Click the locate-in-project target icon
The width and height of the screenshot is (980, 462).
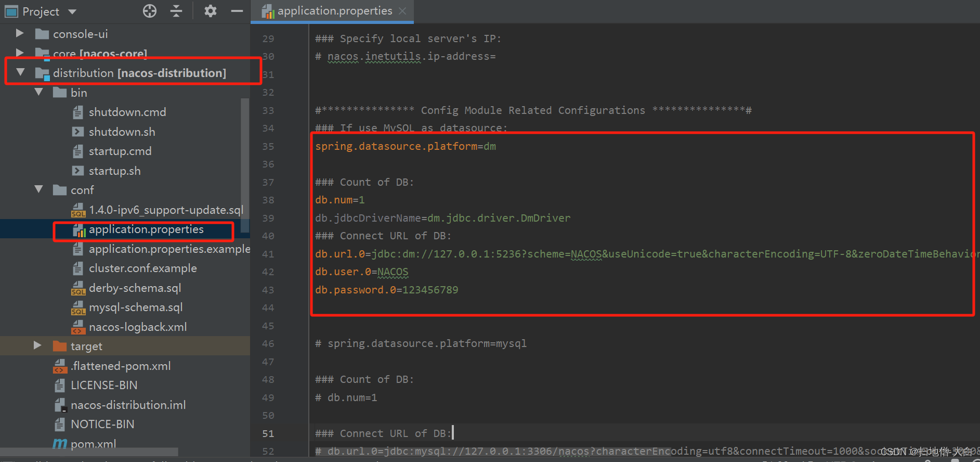point(150,11)
